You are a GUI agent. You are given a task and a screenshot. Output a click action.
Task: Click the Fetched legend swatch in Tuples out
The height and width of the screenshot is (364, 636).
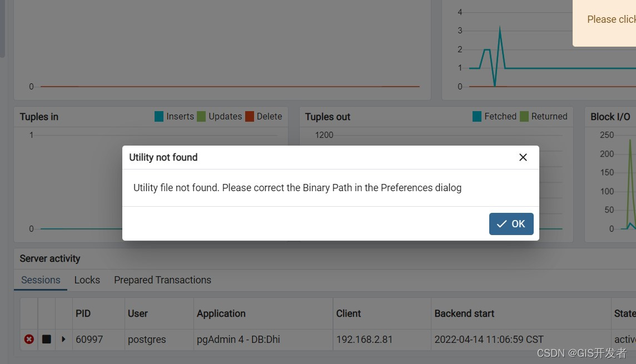[477, 116]
